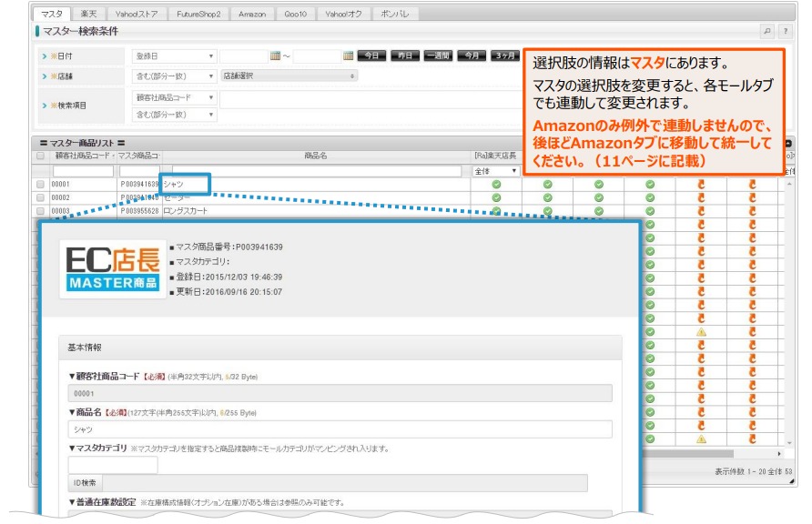Open the 全体 filter dropdown under 楽天店長
The image size is (812, 524).
[495, 171]
